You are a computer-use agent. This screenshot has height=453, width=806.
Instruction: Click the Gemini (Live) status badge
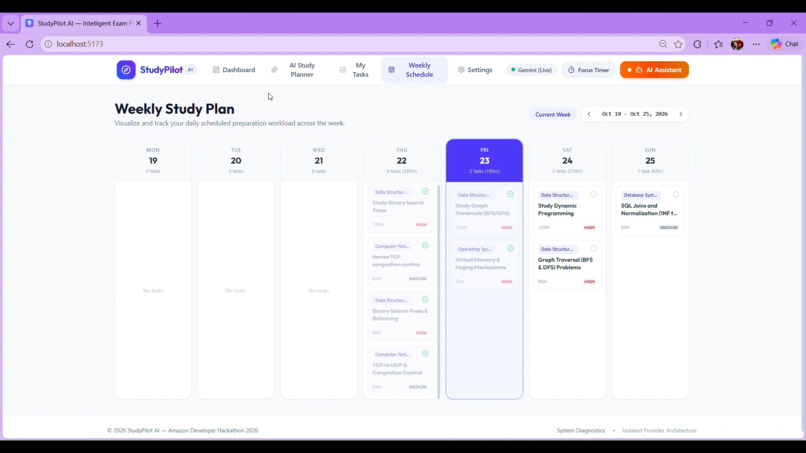[532, 70]
